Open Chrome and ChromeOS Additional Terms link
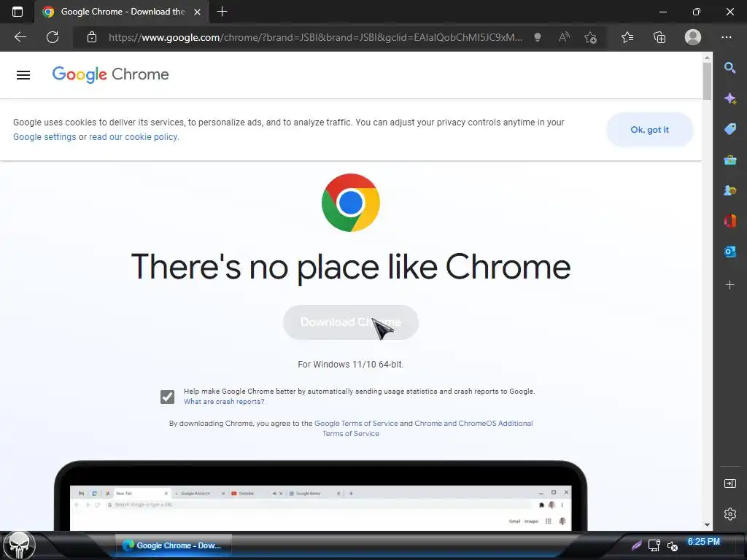 click(473, 424)
